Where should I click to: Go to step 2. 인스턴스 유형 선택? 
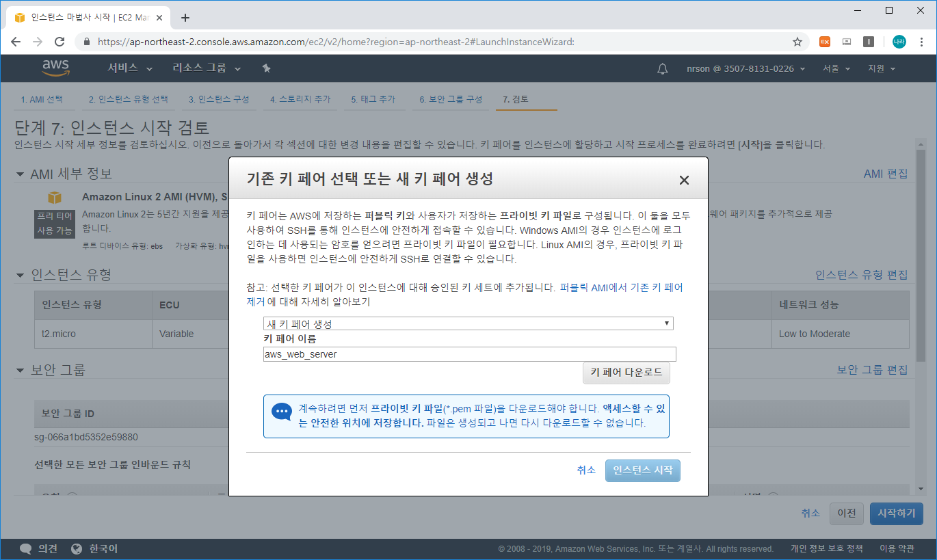[x=129, y=100]
